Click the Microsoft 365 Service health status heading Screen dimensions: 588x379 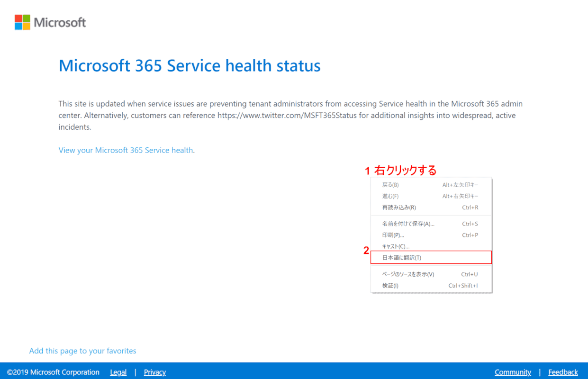190,65
